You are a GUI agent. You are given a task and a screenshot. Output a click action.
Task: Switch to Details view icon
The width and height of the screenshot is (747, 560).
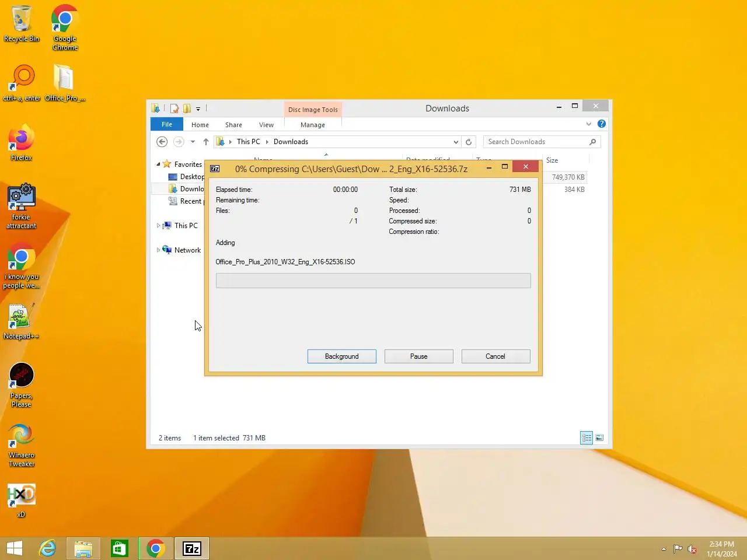pos(587,438)
